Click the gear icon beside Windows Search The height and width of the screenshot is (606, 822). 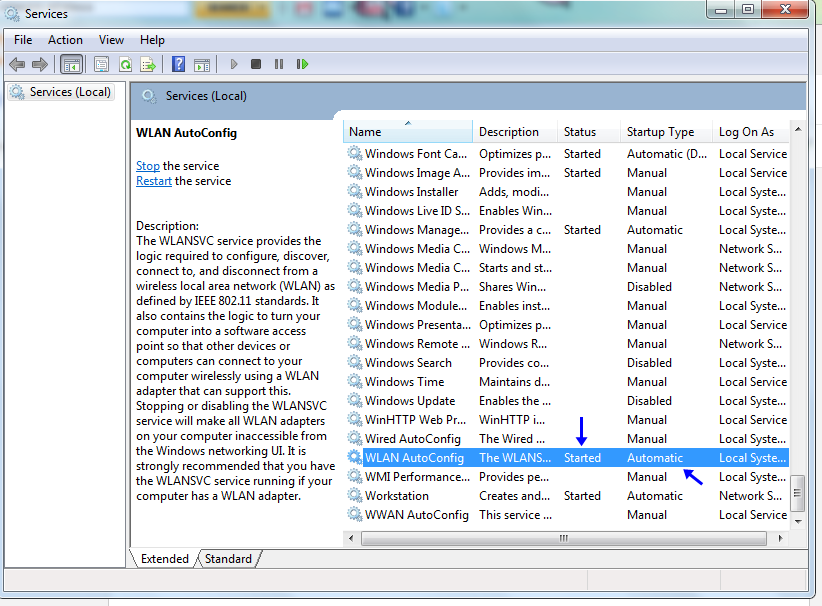(x=355, y=362)
